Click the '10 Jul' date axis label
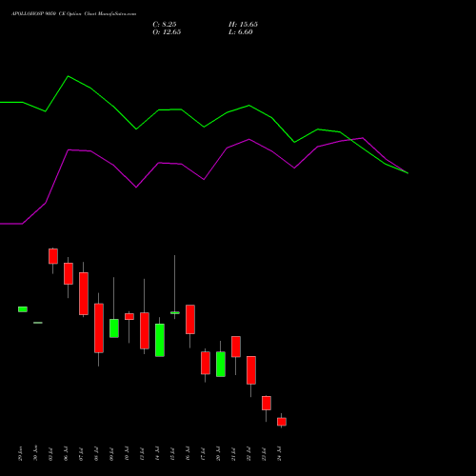This screenshot has width=476, height=476. coord(127,453)
